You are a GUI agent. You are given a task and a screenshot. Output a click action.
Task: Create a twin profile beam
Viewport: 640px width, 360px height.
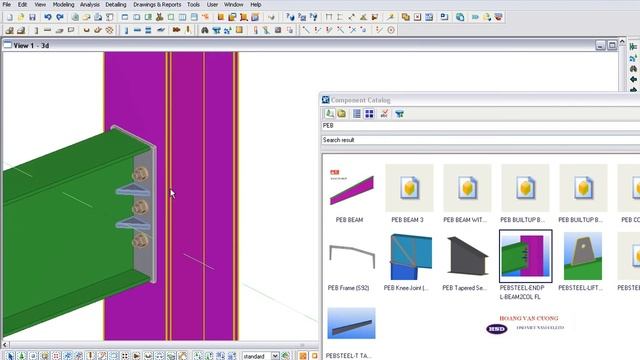pos(148,30)
